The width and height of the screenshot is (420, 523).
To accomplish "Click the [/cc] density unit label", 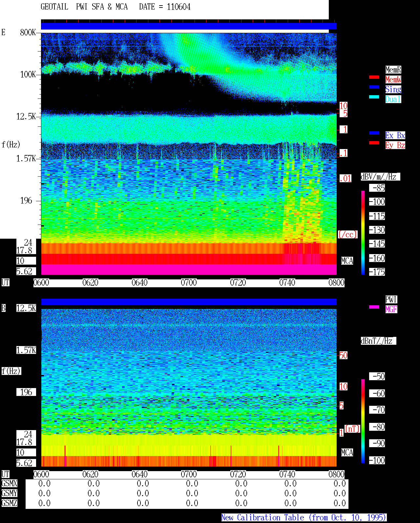I will coord(347,235).
